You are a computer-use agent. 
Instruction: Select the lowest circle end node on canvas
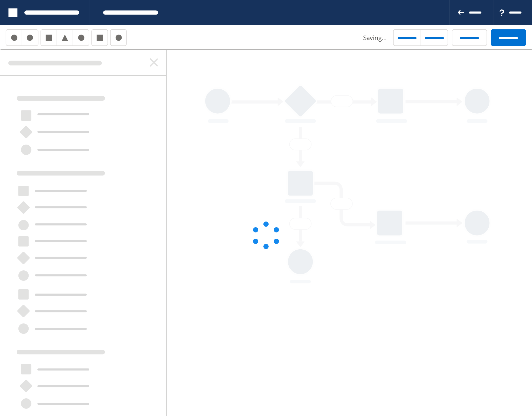[300, 262]
